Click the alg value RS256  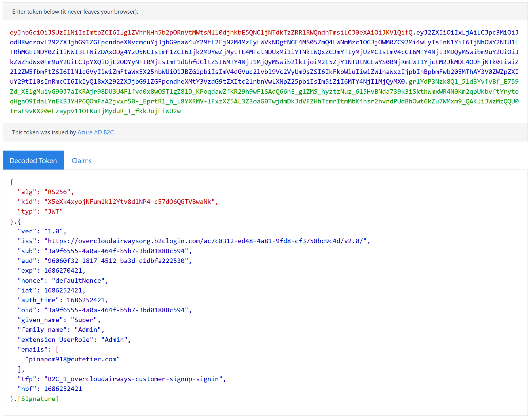58,192
